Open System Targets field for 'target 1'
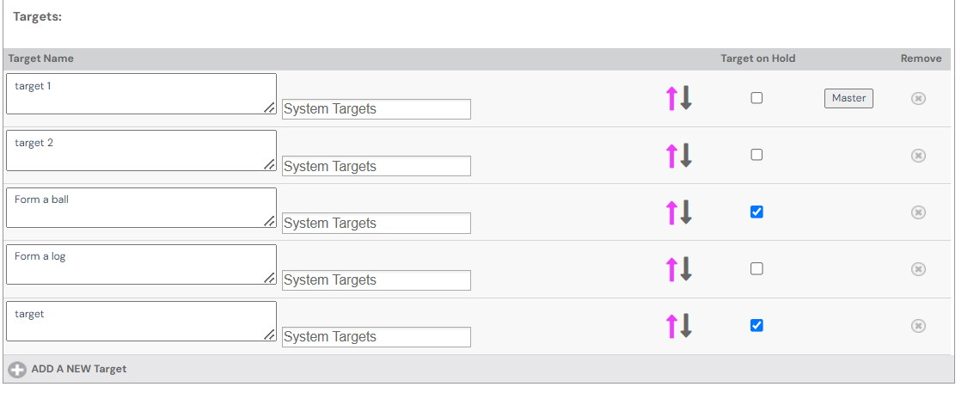Screen dimensions: 980x393 coord(376,109)
